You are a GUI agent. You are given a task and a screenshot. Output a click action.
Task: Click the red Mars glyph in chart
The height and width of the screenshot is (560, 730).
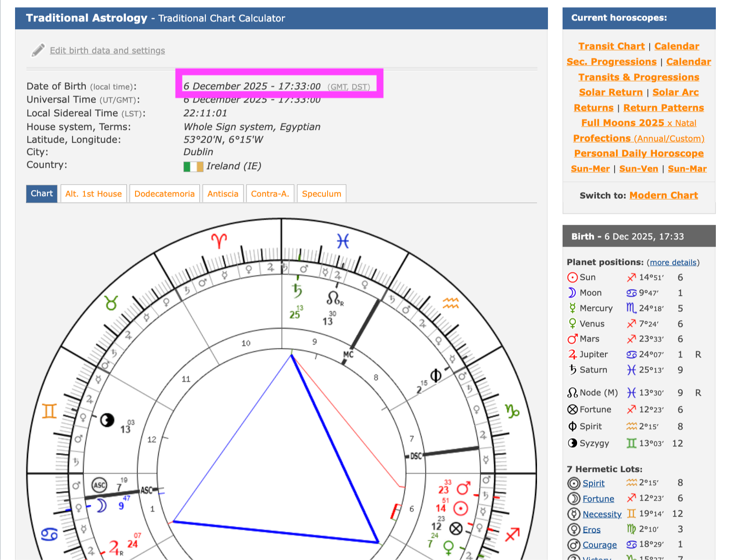click(464, 488)
